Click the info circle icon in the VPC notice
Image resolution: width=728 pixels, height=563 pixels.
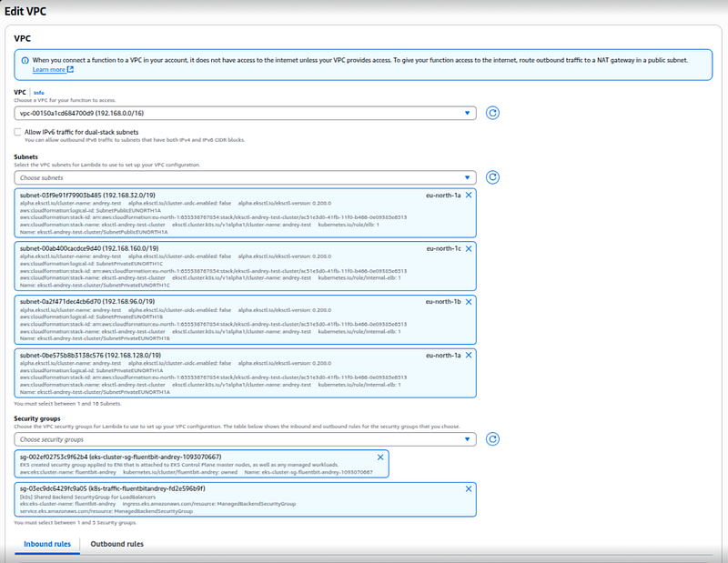[x=25, y=60]
